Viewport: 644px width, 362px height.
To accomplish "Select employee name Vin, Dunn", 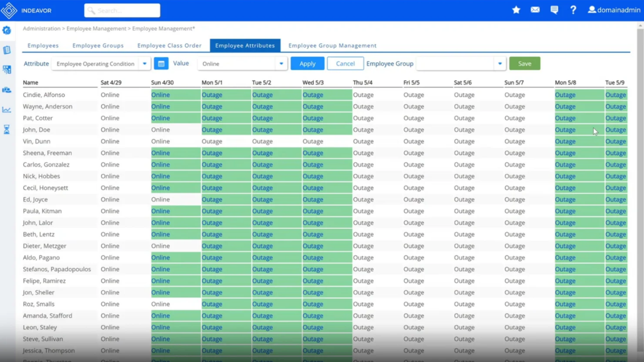I will (x=36, y=141).
